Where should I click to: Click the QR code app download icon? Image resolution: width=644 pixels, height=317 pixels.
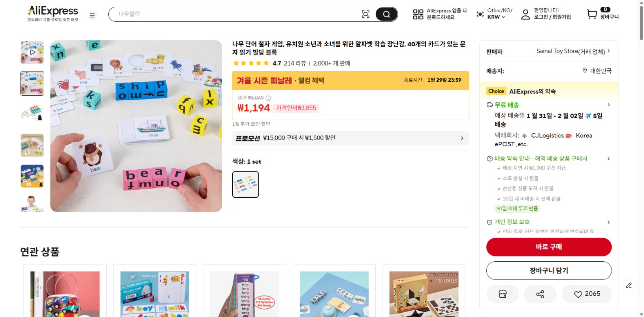(418, 15)
